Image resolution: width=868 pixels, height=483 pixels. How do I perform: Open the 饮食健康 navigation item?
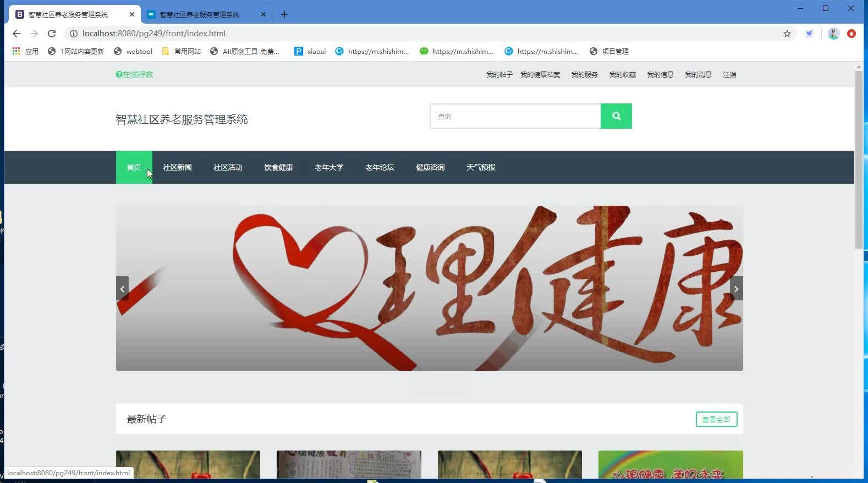pyautogui.click(x=278, y=167)
